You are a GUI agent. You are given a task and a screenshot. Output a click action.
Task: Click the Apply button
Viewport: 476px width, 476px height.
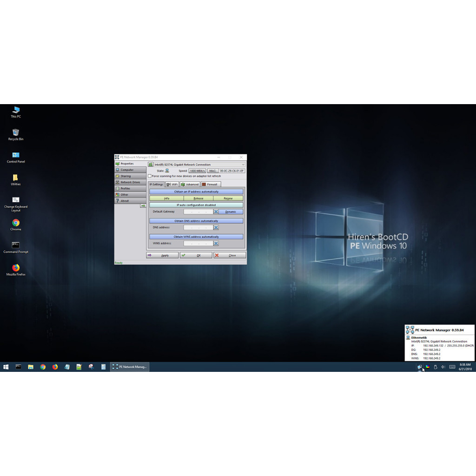tap(162, 255)
